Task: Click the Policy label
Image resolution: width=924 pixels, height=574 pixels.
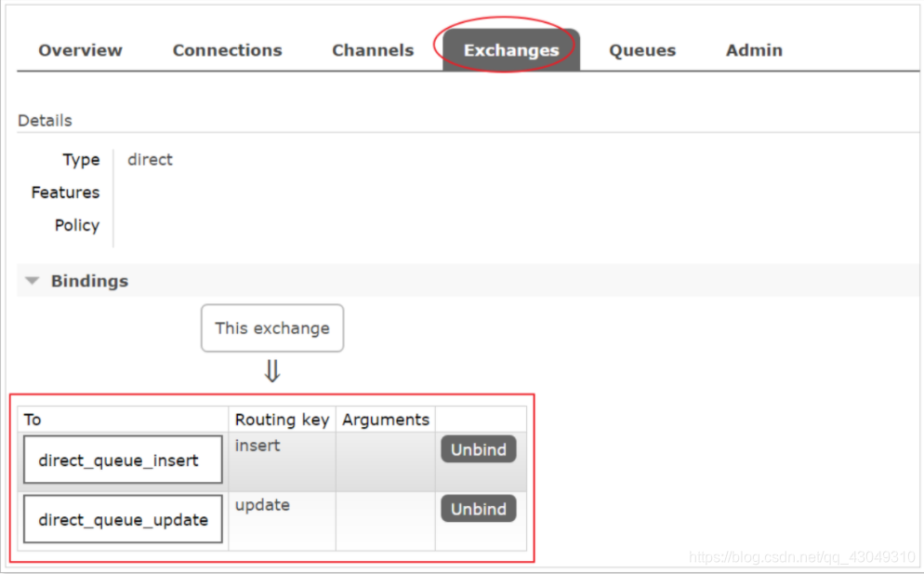Action: tap(77, 225)
